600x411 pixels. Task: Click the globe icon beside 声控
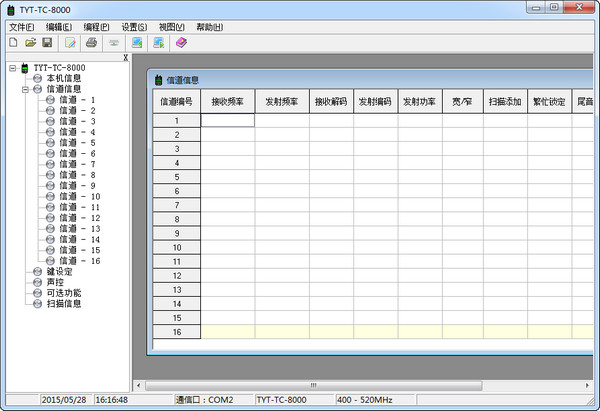pyautogui.click(x=37, y=282)
